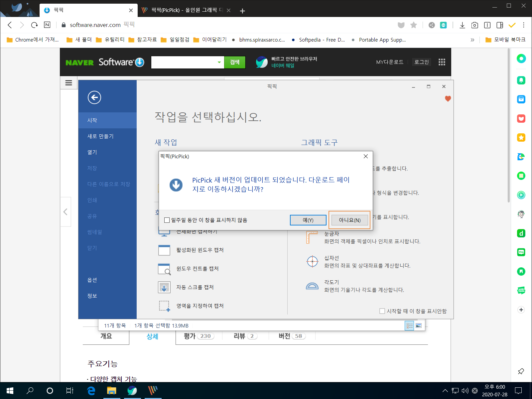Expand hidden bookmarks chevron
Screen dimensions: 532x399
click(x=472, y=40)
